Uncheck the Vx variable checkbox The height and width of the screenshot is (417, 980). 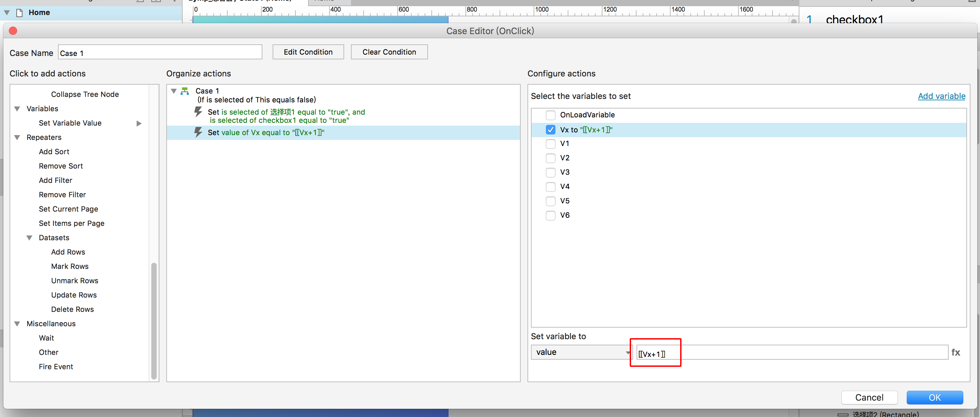[550, 130]
